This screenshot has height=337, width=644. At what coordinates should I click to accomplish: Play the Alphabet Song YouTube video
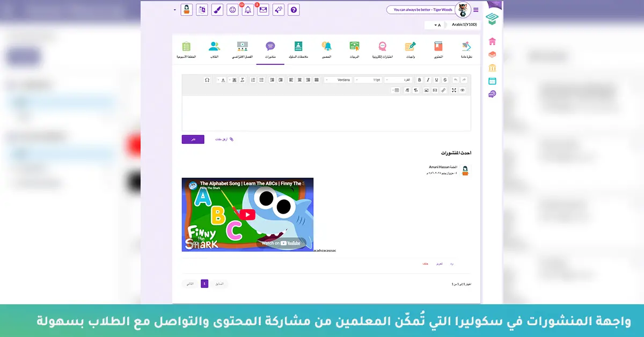(x=247, y=215)
